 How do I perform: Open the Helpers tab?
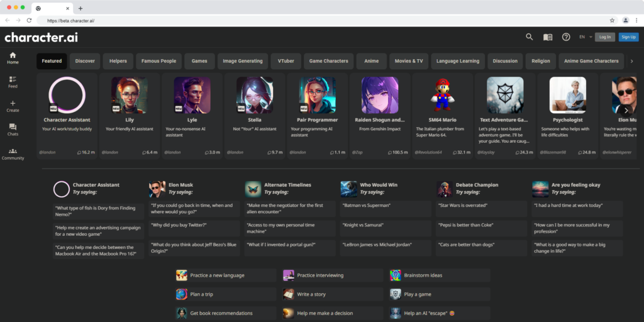118,61
